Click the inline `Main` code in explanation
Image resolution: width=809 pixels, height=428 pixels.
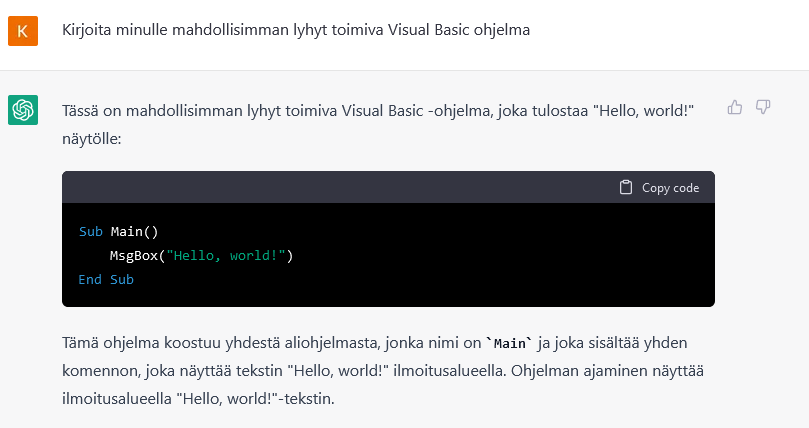(x=509, y=343)
